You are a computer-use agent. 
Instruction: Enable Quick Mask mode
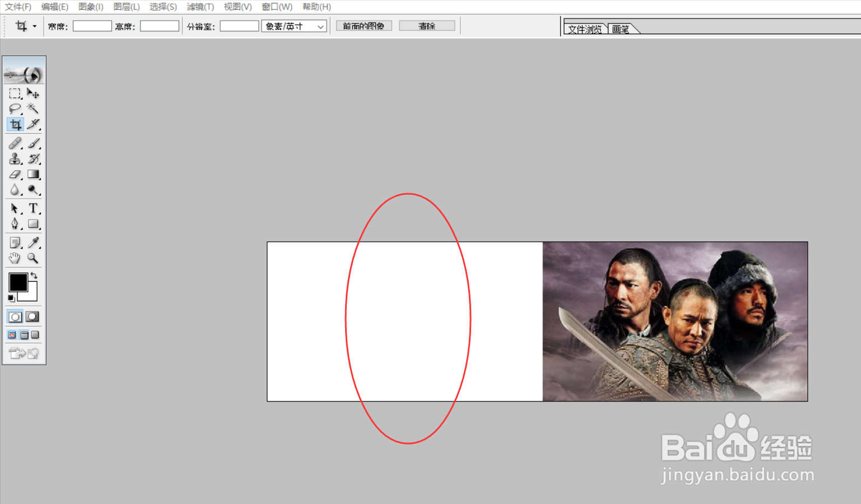point(32,317)
